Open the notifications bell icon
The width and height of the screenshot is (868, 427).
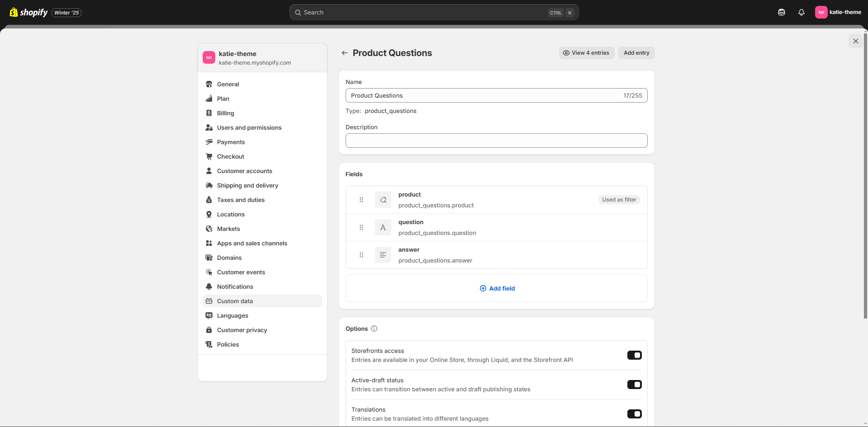(801, 13)
